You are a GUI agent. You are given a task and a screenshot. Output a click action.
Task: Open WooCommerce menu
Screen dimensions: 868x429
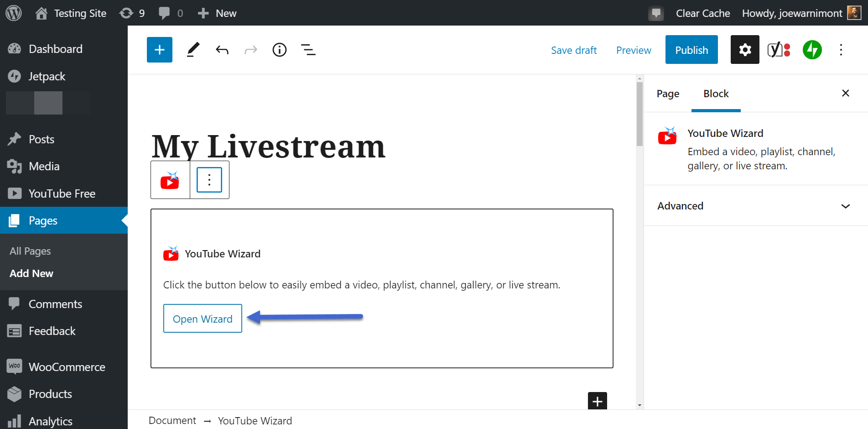point(64,367)
